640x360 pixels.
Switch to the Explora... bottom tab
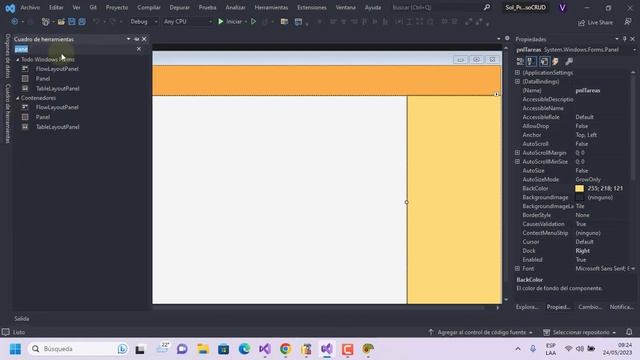527,307
